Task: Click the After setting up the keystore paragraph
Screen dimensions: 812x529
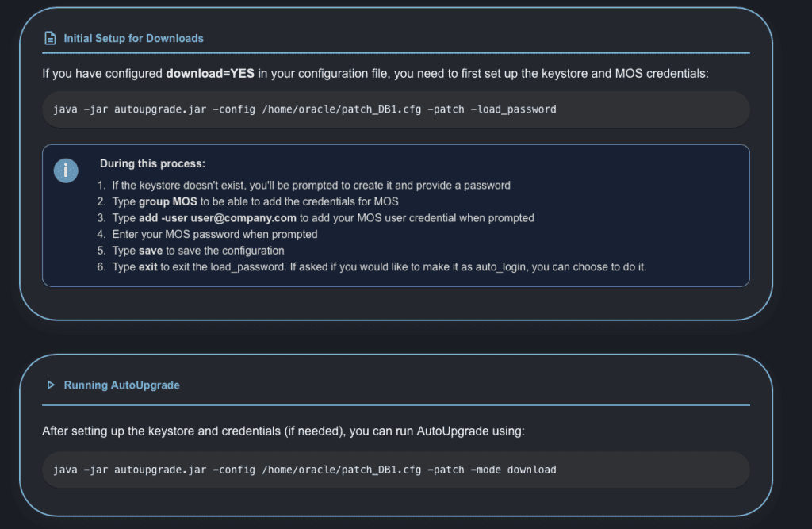Action: point(283,432)
